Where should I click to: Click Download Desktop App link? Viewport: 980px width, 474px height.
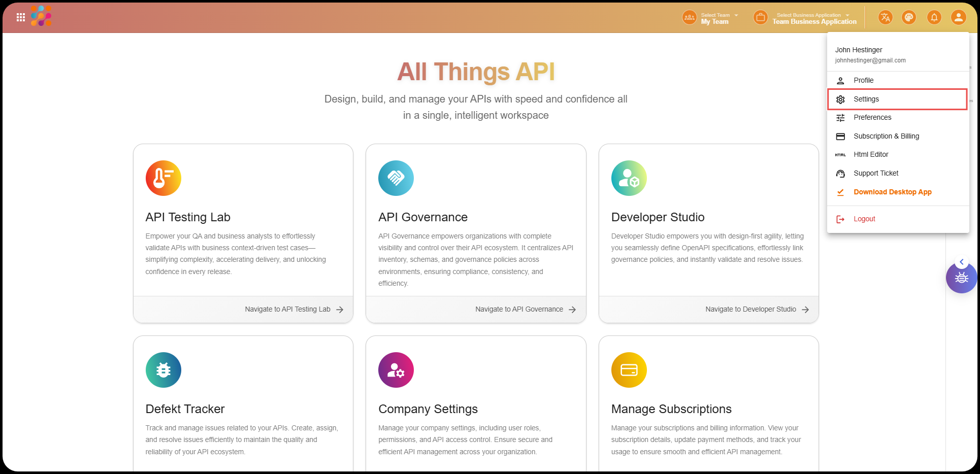(892, 192)
